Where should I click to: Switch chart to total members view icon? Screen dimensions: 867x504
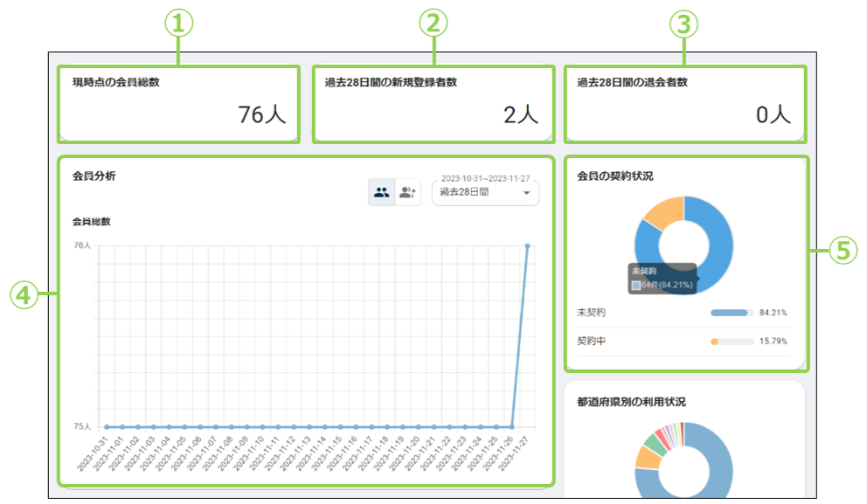point(381,193)
